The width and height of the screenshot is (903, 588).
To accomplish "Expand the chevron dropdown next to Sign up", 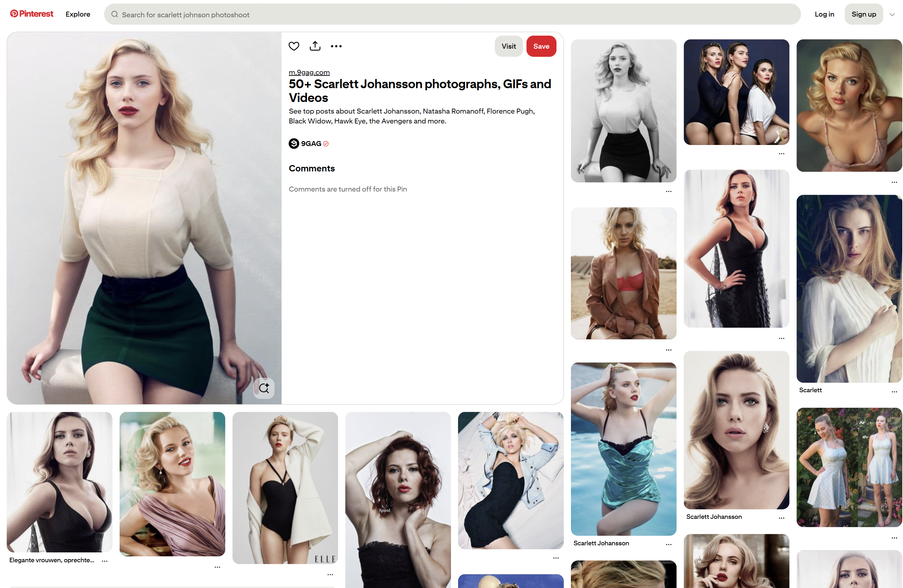I will coord(892,14).
